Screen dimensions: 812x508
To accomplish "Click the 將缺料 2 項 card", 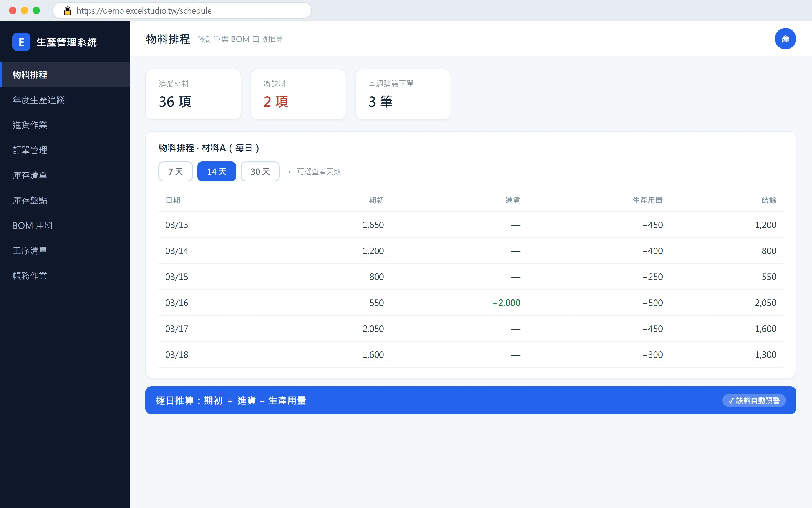I will pos(298,94).
